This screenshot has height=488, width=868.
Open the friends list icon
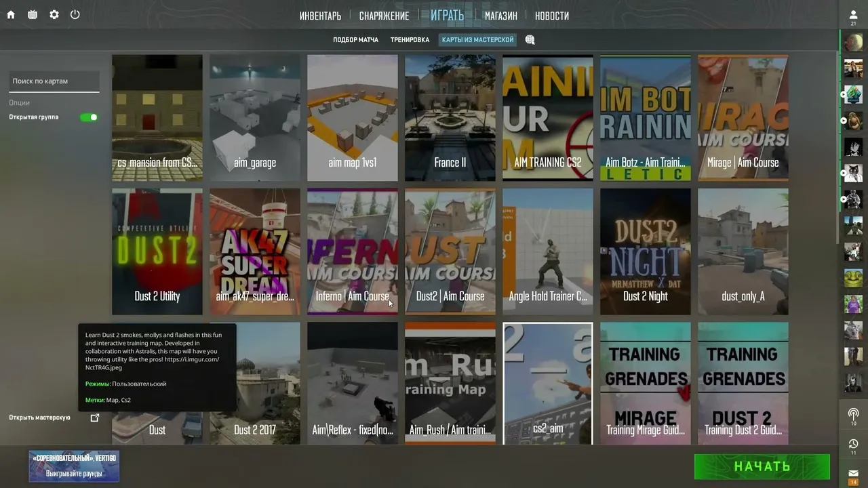tap(853, 16)
